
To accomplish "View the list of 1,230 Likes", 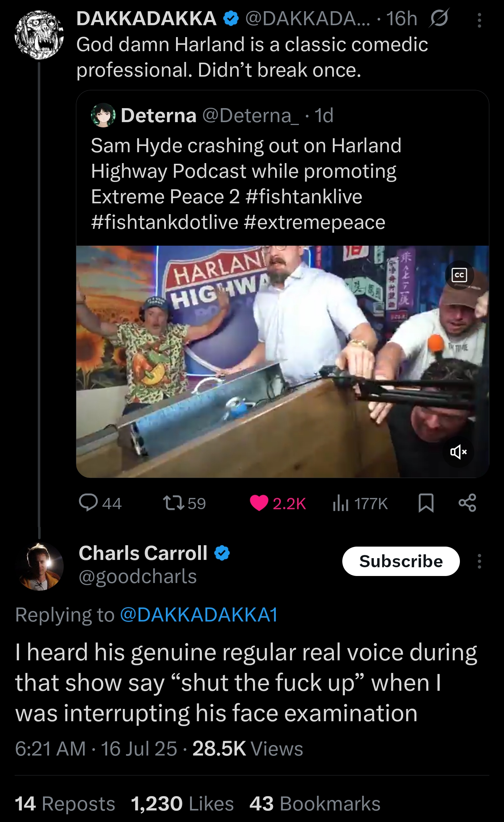I will (x=182, y=803).
